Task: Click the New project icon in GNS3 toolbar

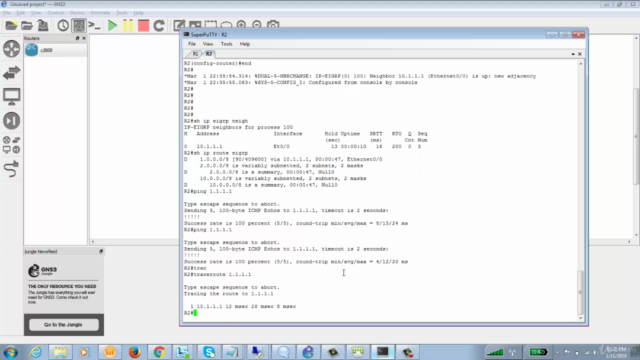Action: (11, 26)
